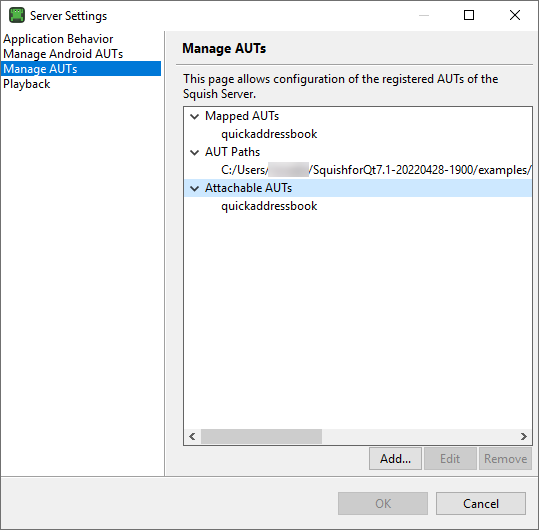This screenshot has height=530, width=539.
Task: Select the Manage AUTs page entry
Action: 81,69
